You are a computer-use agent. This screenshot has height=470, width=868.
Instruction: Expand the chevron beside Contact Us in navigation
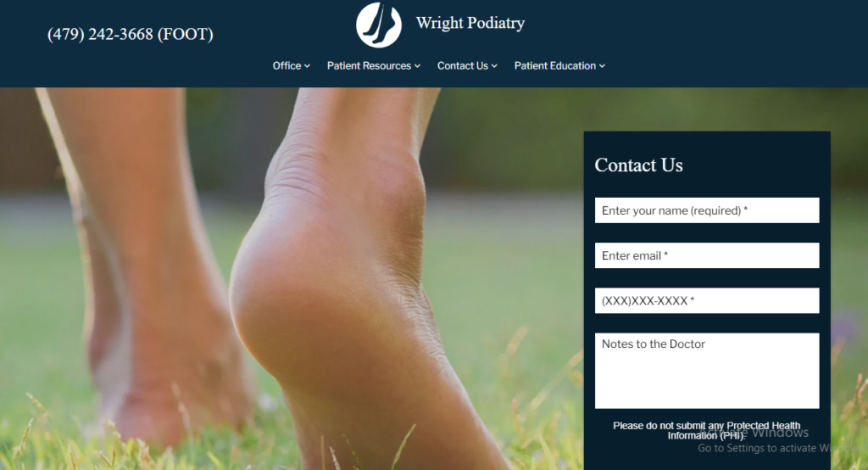pos(494,66)
